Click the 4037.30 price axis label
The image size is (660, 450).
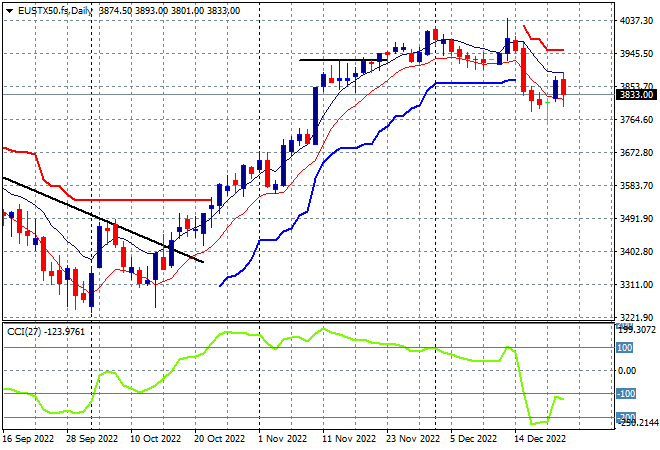click(636, 21)
